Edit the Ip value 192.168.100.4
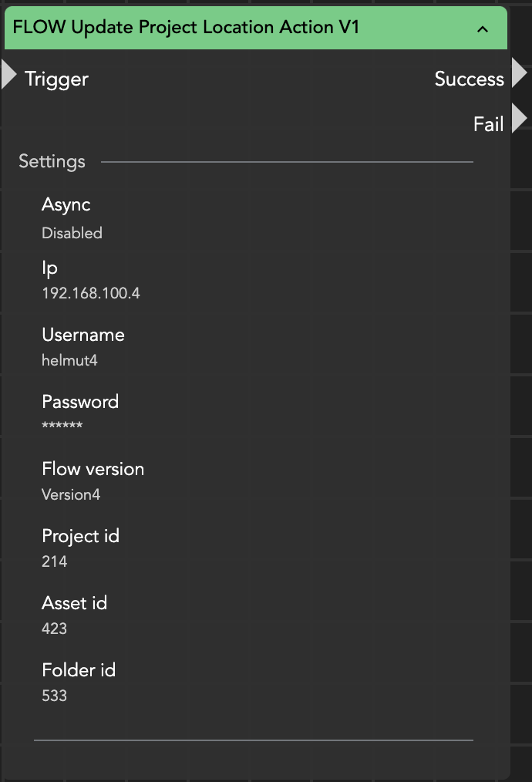 tap(90, 294)
